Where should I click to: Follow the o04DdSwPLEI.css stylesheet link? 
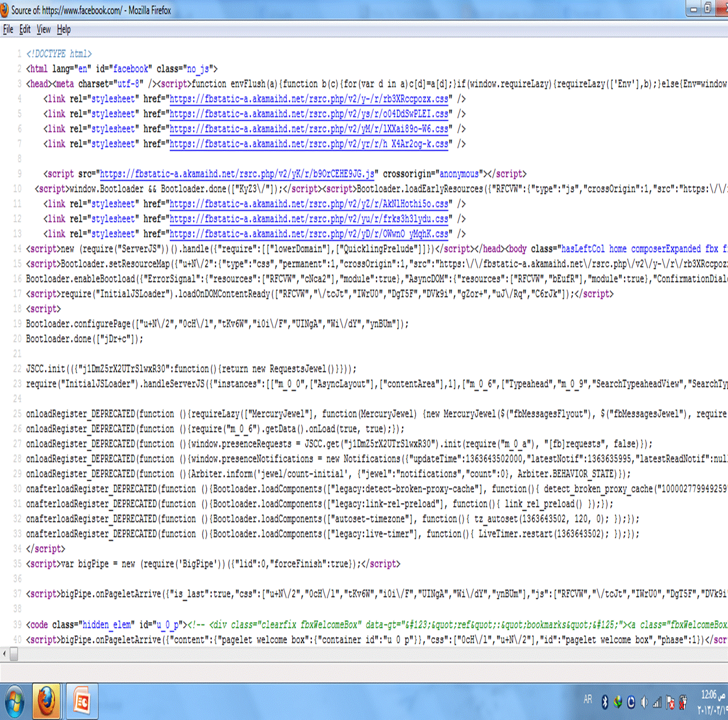pos(309,114)
